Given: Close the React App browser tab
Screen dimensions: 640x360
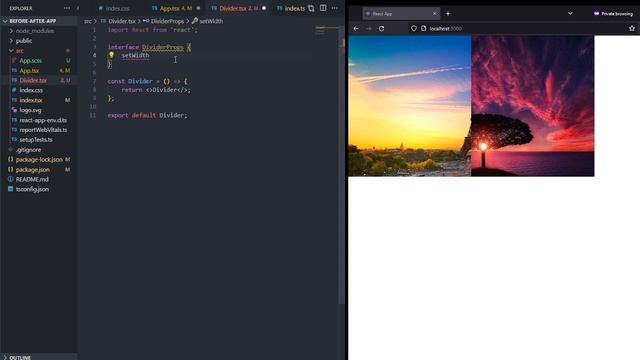Looking at the screenshot, I should 434,13.
